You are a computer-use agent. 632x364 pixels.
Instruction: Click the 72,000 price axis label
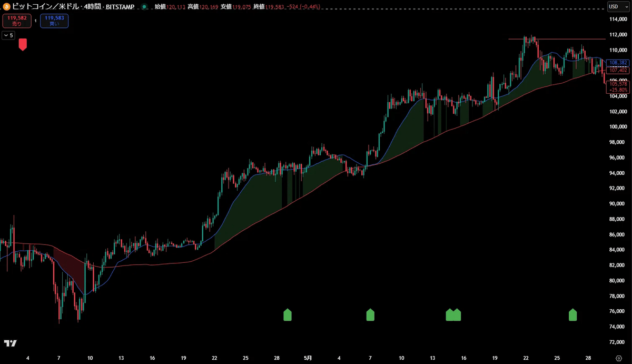[617, 342]
